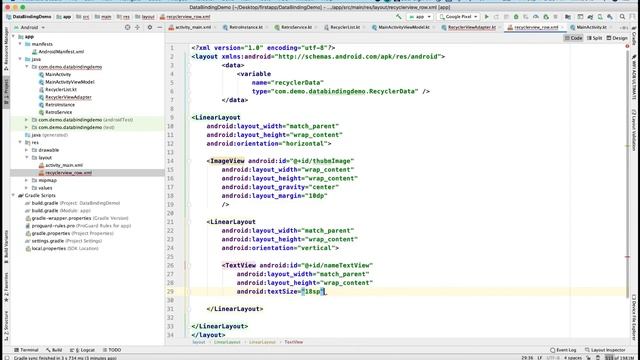Open the SDK Manager toolbar icon
The width and height of the screenshot is (640, 360).
(610, 17)
